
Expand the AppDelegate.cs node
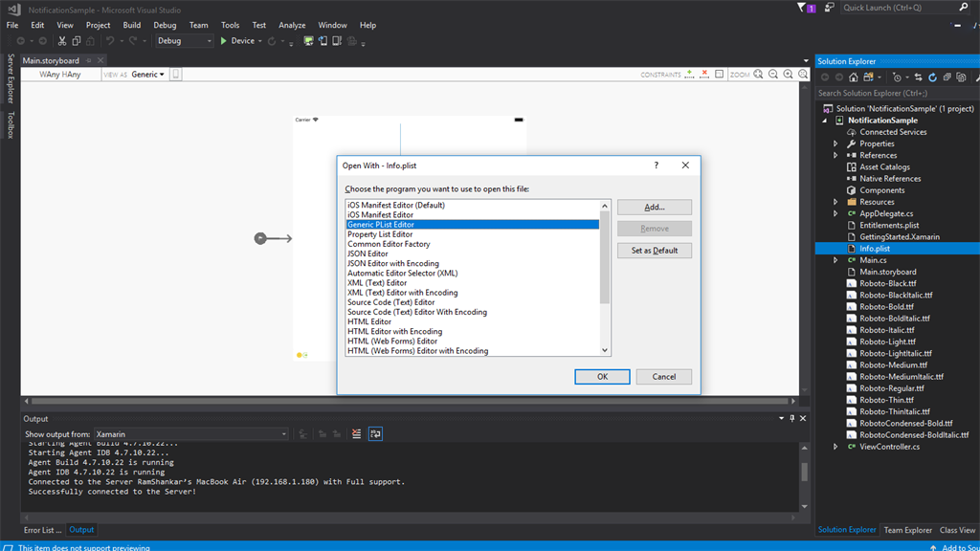tap(835, 213)
